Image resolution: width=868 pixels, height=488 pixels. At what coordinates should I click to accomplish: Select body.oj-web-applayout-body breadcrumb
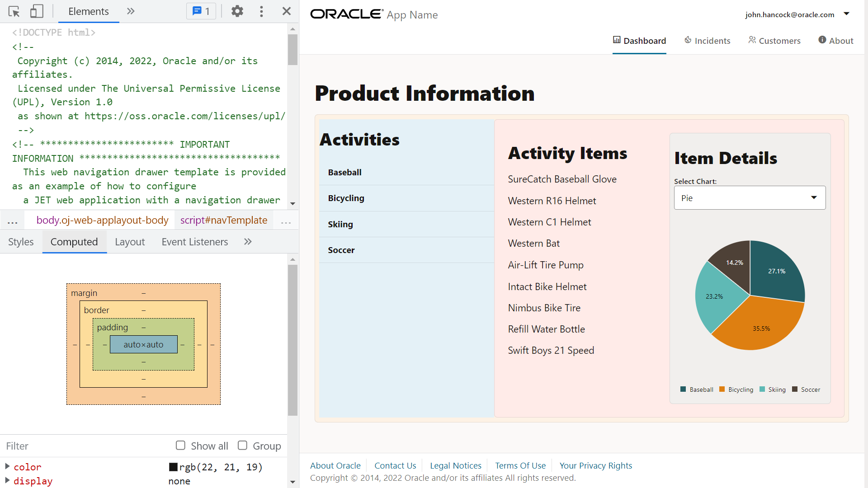pyautogui.click(x=103, y=220)
